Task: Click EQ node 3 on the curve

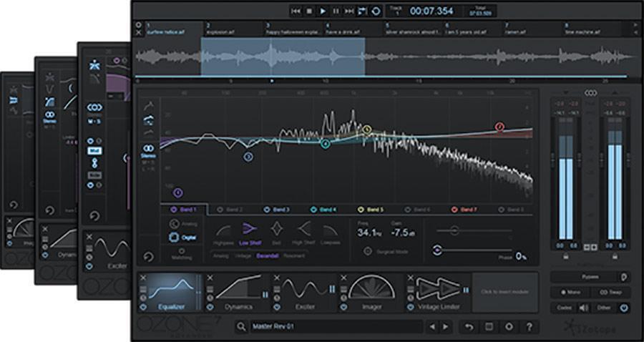Action: (x=248, y=157)
